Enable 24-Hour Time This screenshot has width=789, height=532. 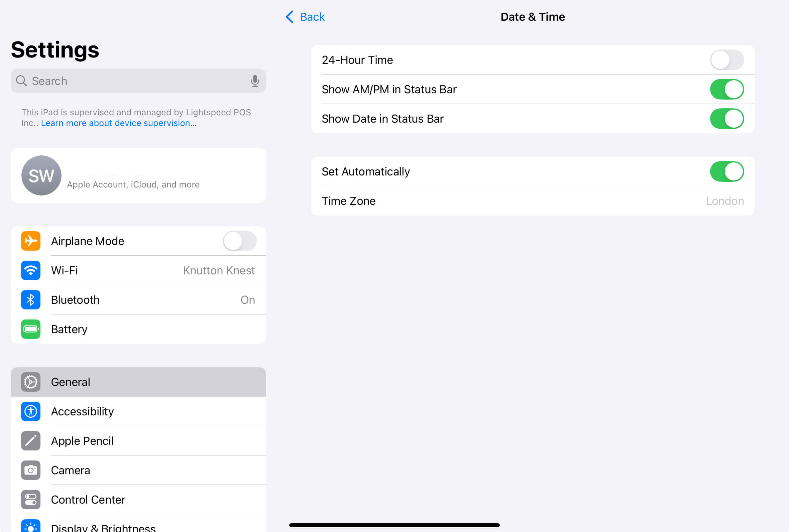click(727, 60)
